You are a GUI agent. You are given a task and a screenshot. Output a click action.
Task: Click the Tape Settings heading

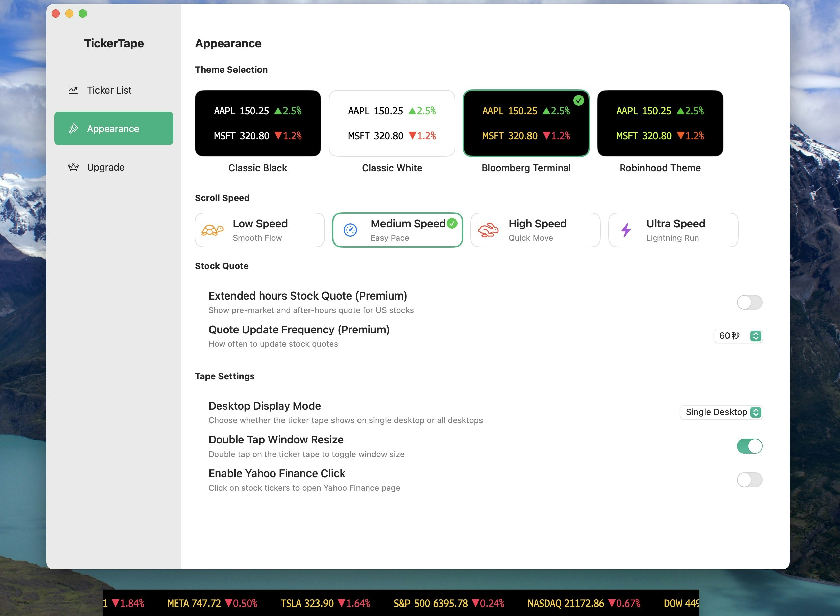225,376
